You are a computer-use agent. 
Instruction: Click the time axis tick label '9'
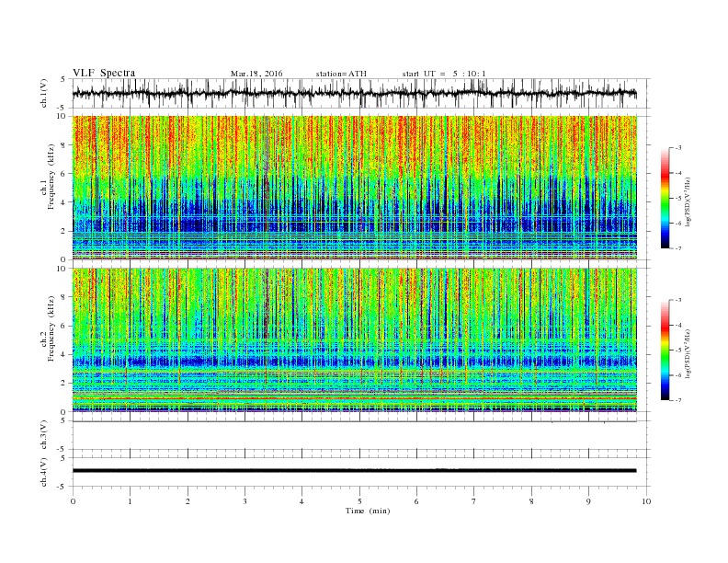pos(588,501)
